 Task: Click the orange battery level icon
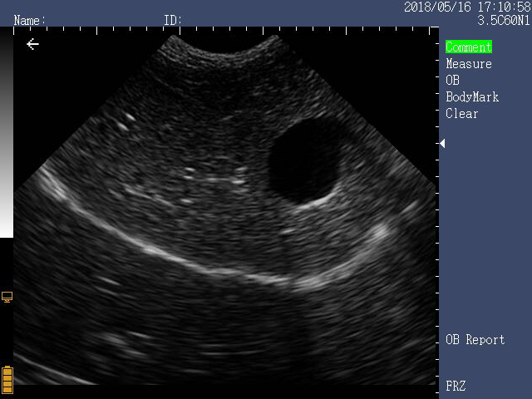click(x=7, y=380)
